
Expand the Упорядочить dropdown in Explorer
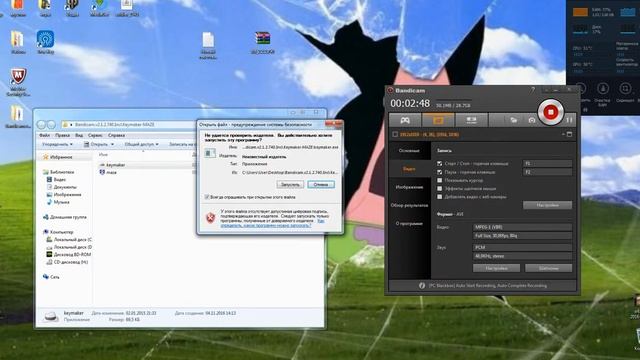[58, 144]
